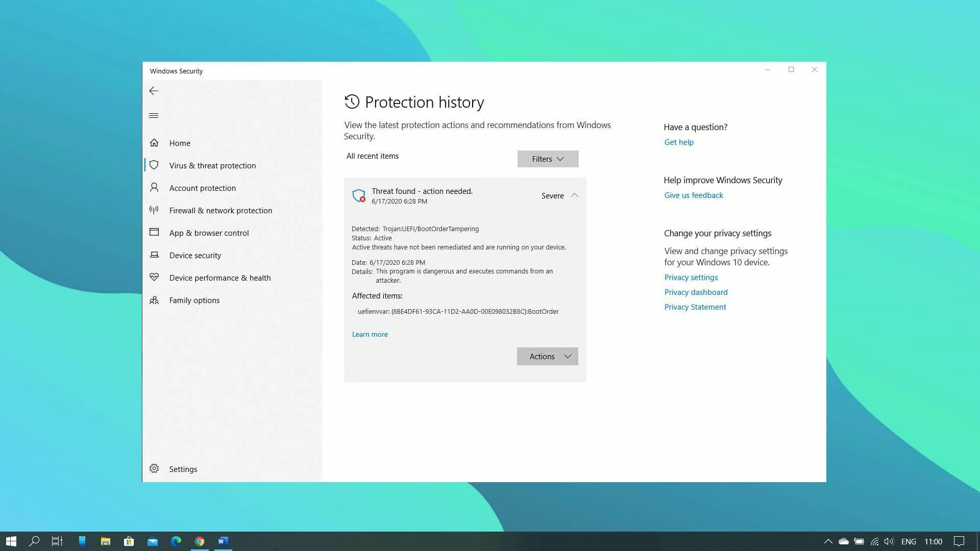This screenshot has height=551, width=980.
Task: Click the blue app icon on the taskbar
Action: [82, 541]
